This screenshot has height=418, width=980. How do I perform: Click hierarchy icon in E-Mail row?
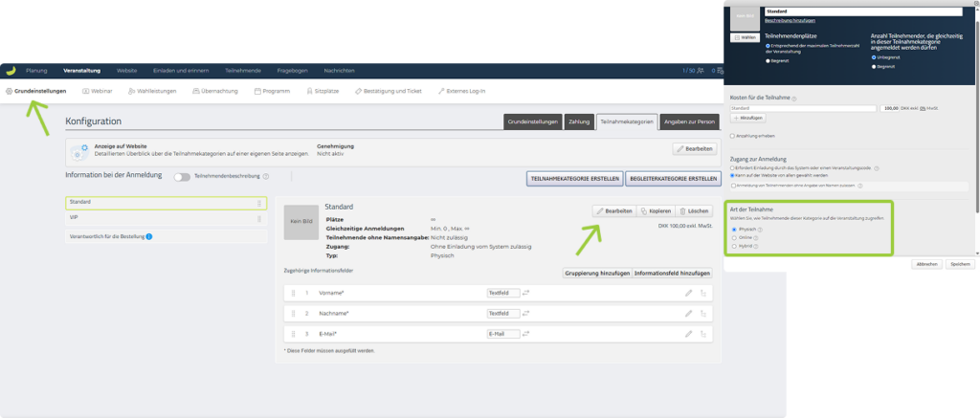point(703,334)
